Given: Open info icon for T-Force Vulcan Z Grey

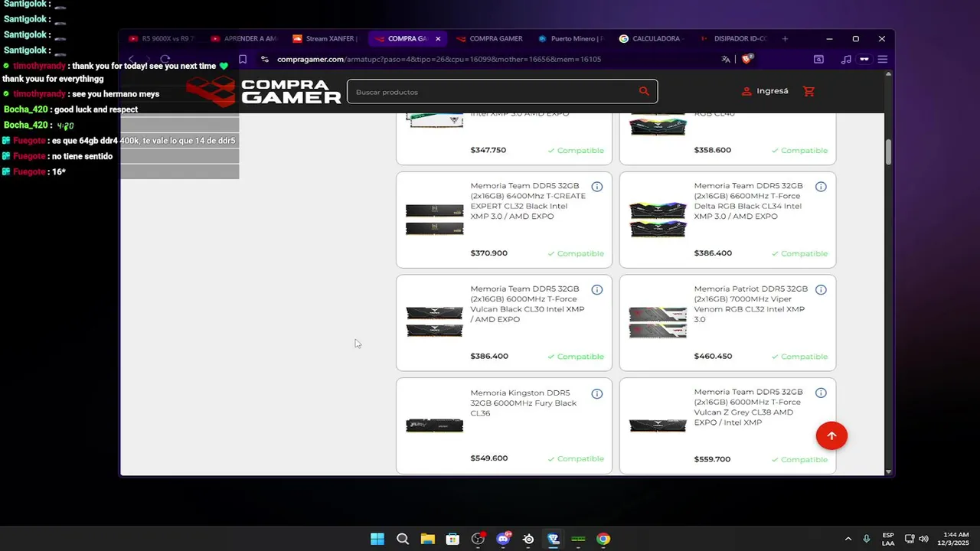Looking at the screenshot, I should pos(821,393).
